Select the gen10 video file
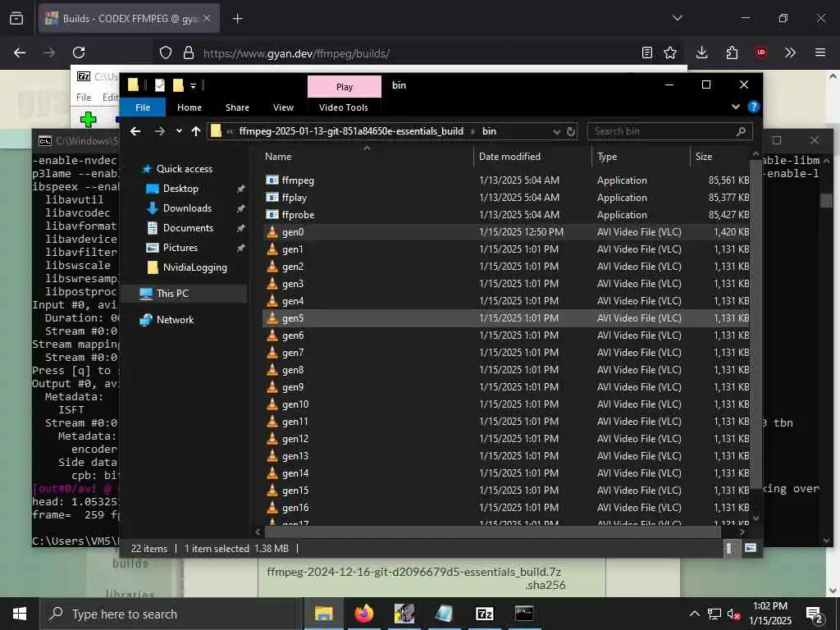The height and width of the screenshot is (630, 840). click(505, 404)
